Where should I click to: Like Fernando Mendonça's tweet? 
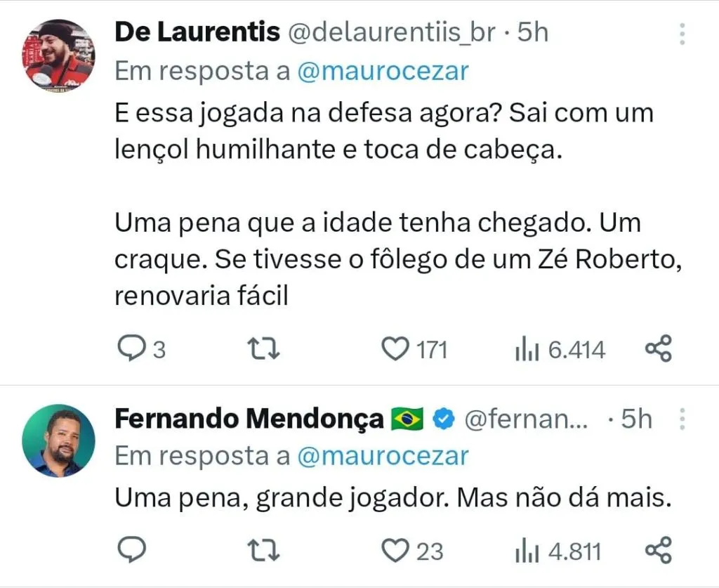[395, 550]
